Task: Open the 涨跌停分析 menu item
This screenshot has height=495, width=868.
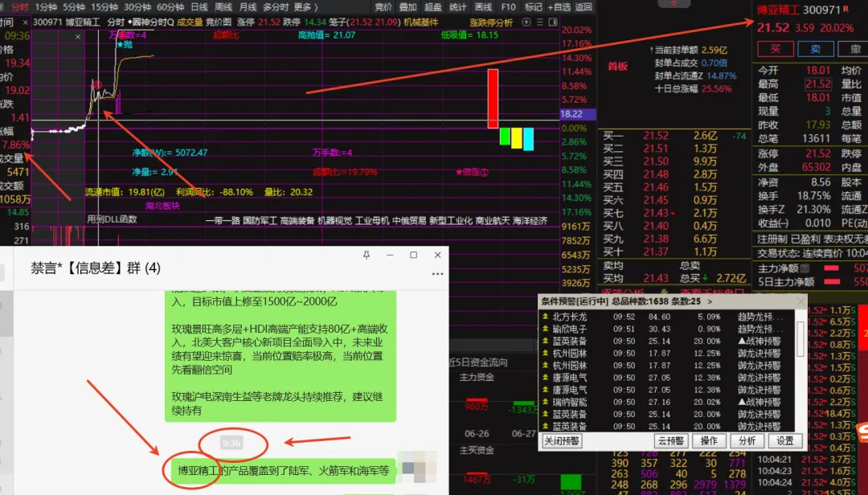Action: (490, 22)
